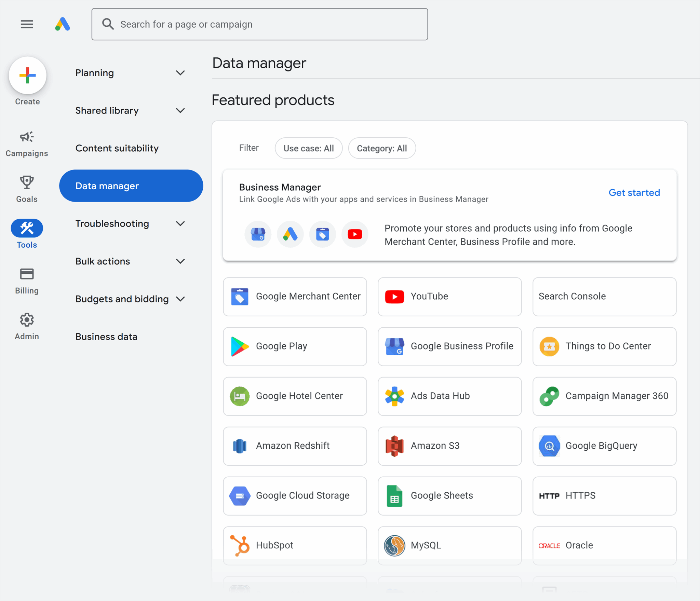This screenshot has width=700, height=601.
Task: Click the Oracle logo icon
Action: 549,546
